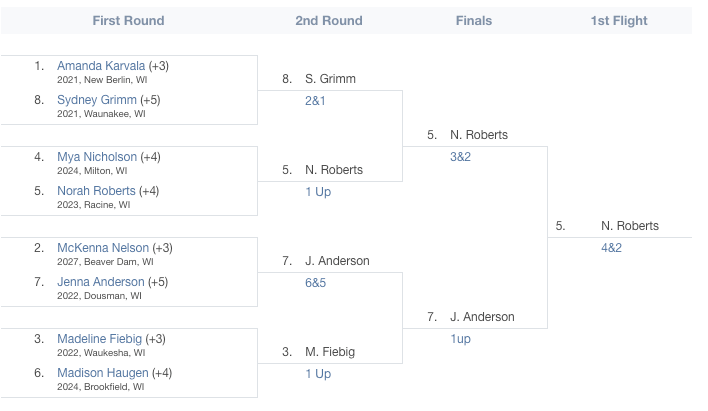The image size is (708, 411).
Task: View the 6&5 match result
Action: pyautogui.click(x=315, y=283)
